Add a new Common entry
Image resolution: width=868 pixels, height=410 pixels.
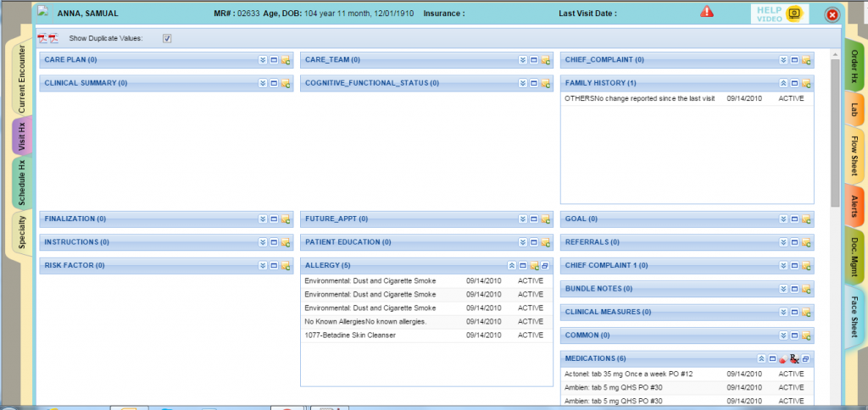click(x=806, y=335)
